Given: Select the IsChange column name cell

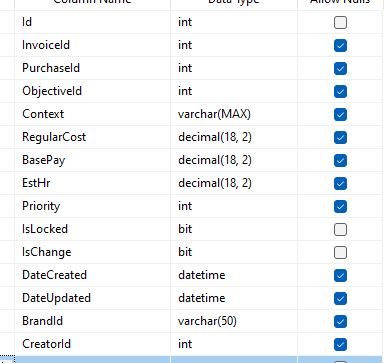Looking at the screenshot, I should tap(92, 252).
